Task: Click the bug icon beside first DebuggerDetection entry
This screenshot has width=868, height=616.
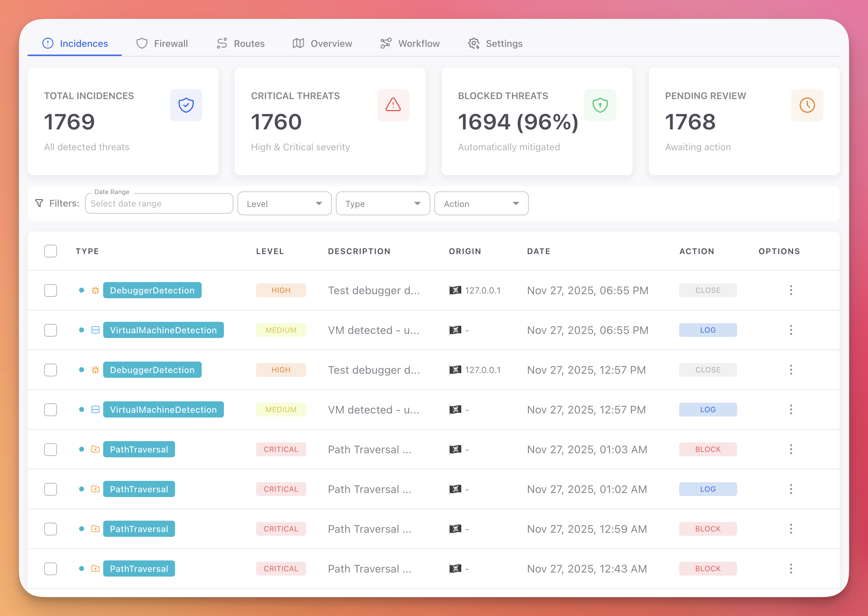Action: click(x=95, y=290)
